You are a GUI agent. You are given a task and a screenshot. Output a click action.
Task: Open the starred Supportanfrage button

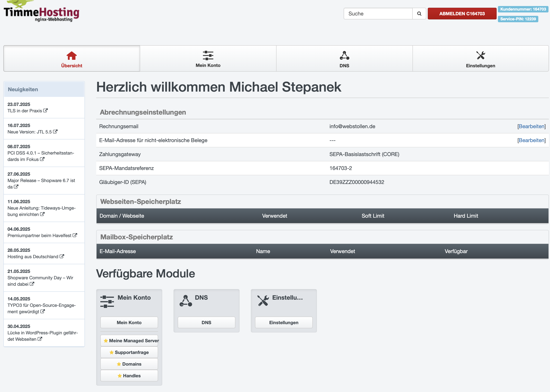(129, 352)
